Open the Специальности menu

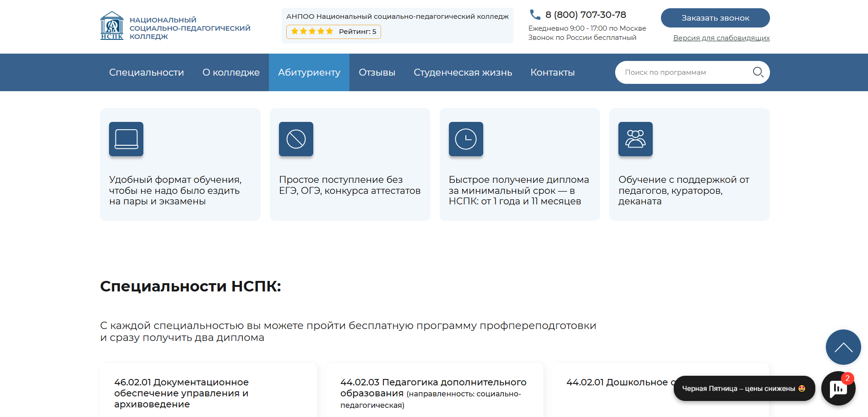[x=147, y=72]
